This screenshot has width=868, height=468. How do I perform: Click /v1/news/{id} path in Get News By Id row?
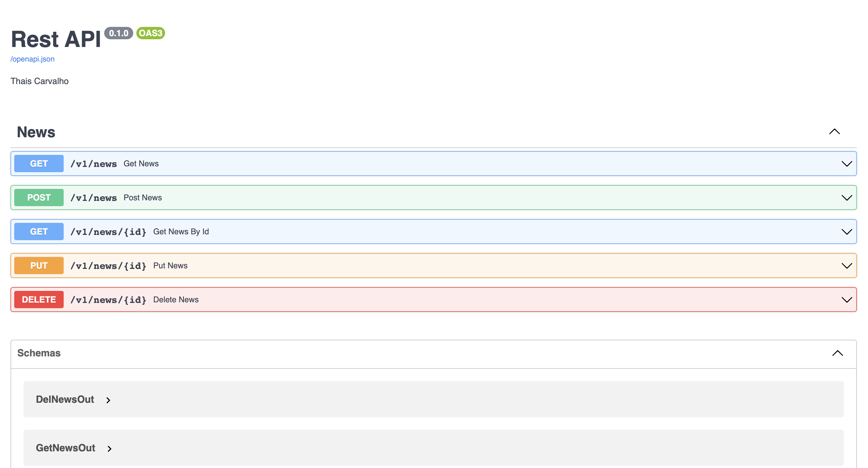[108, 232]
